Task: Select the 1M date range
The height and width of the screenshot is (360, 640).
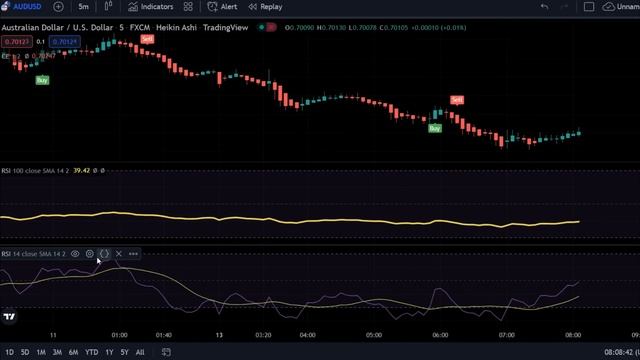Action: coord(41,352)
